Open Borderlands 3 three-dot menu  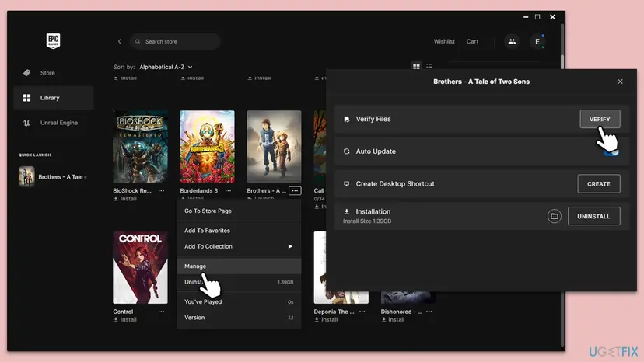tap(228, 191)
